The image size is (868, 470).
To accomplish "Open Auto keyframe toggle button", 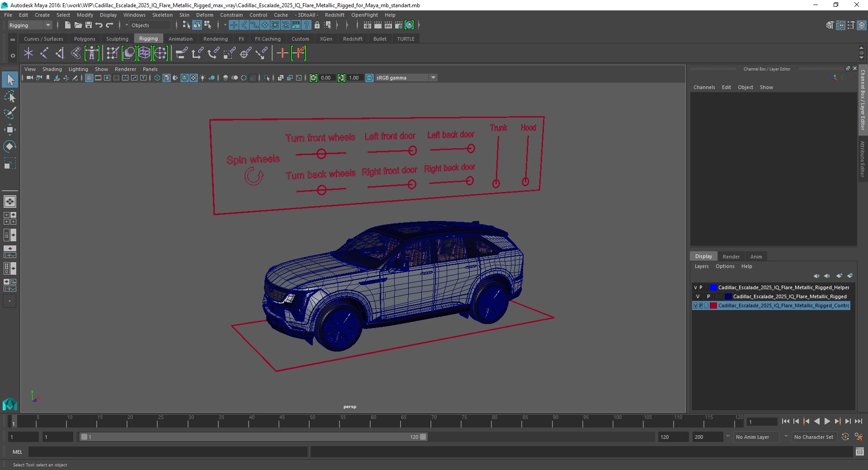I will tap(845, 437).
